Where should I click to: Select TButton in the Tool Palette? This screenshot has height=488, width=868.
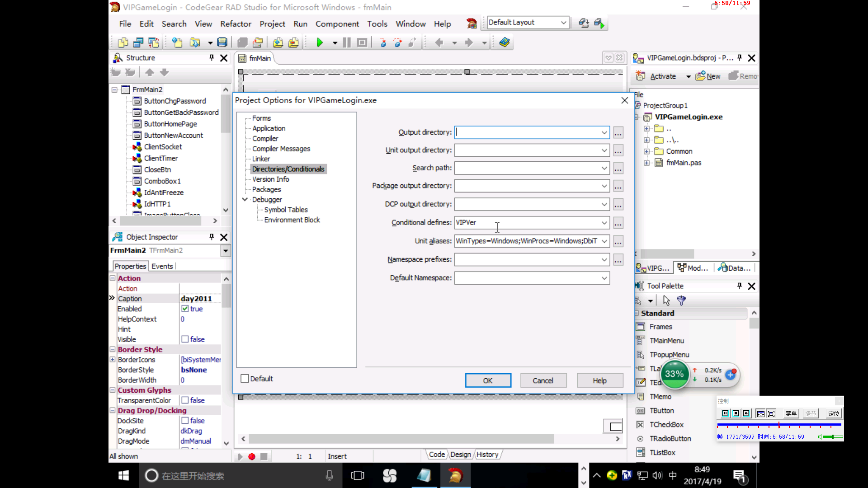pyautogui.click(x=661, y=411)
